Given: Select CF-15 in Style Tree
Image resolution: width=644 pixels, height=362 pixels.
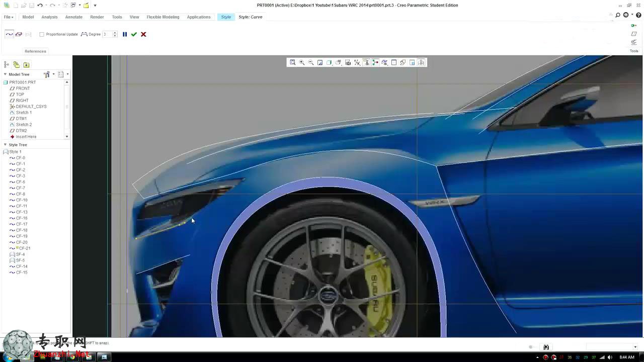Looking at the screenshot, I should coord(22,273).
